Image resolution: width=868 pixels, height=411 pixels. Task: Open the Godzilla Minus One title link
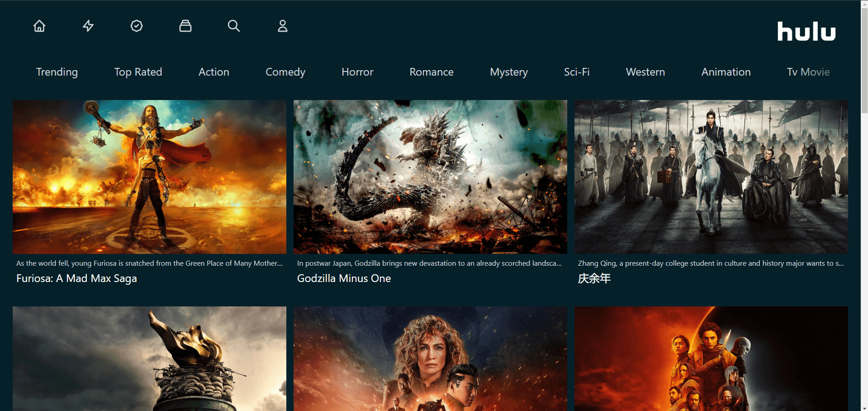(x=344, y=278)
